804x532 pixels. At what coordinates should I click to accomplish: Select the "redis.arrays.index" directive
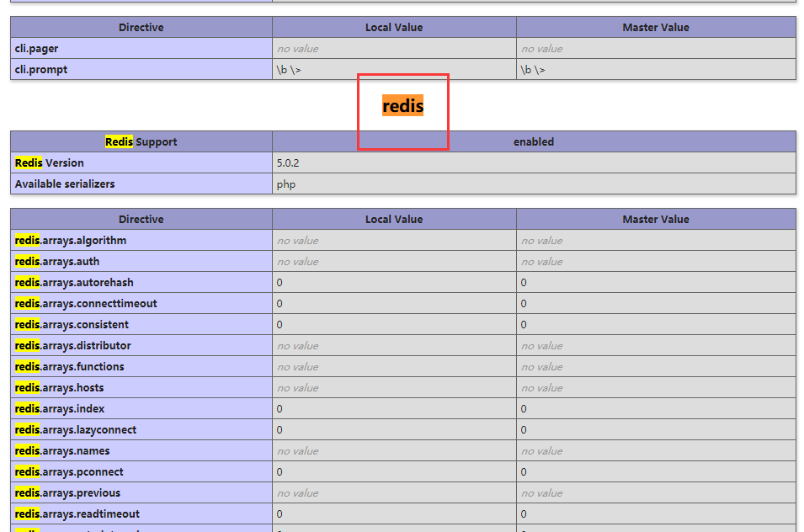[60, 408]
